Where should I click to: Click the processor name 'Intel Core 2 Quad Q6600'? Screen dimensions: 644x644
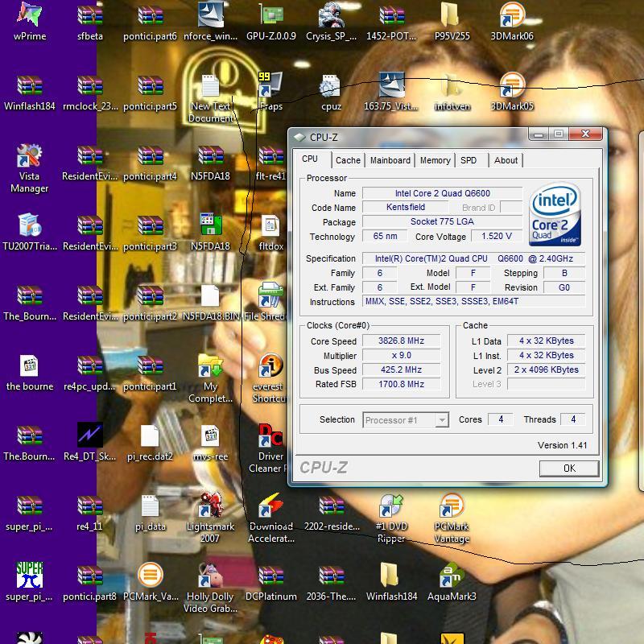(442, 193)
